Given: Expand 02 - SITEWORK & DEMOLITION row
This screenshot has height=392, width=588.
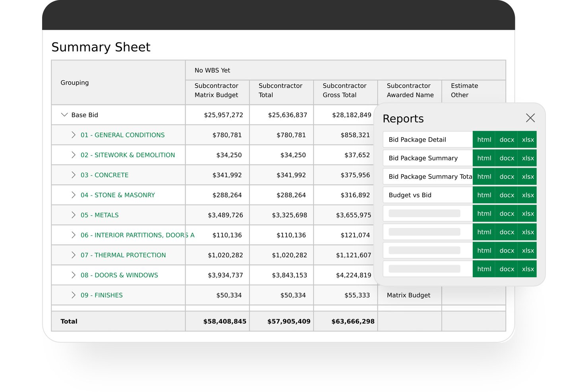Looking at the screenshot, I should click(73, 155).
